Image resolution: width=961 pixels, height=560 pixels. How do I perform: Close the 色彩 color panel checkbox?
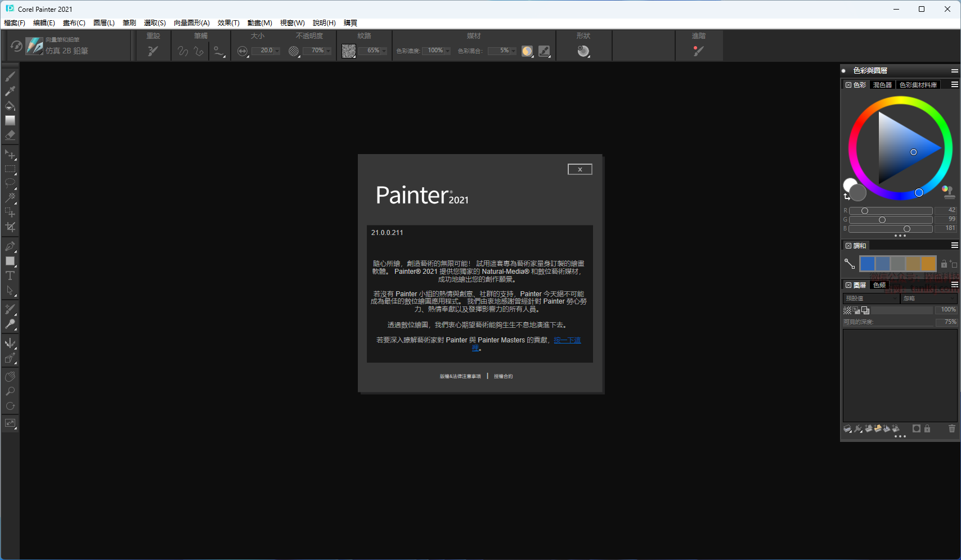848,85
